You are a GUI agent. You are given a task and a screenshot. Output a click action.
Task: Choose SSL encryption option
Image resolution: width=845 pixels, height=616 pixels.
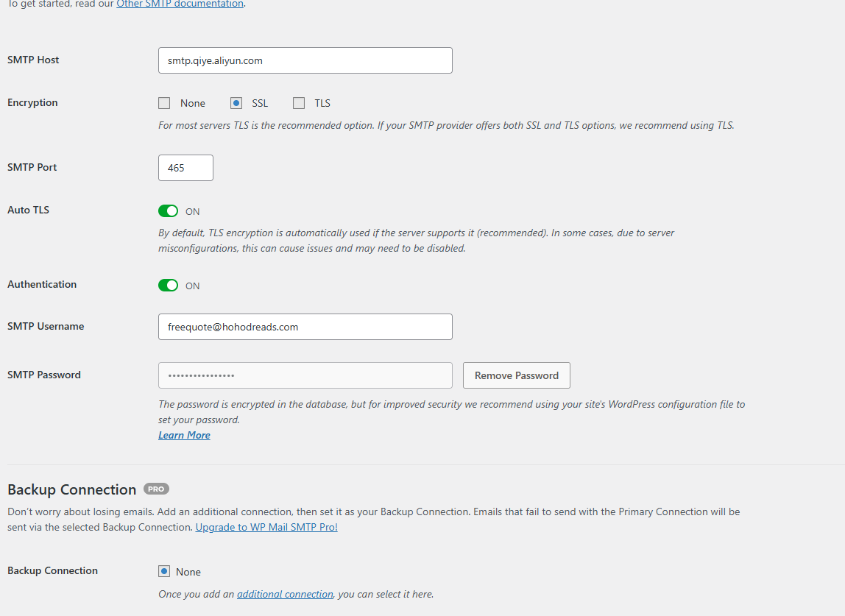(x=236, y=103)
